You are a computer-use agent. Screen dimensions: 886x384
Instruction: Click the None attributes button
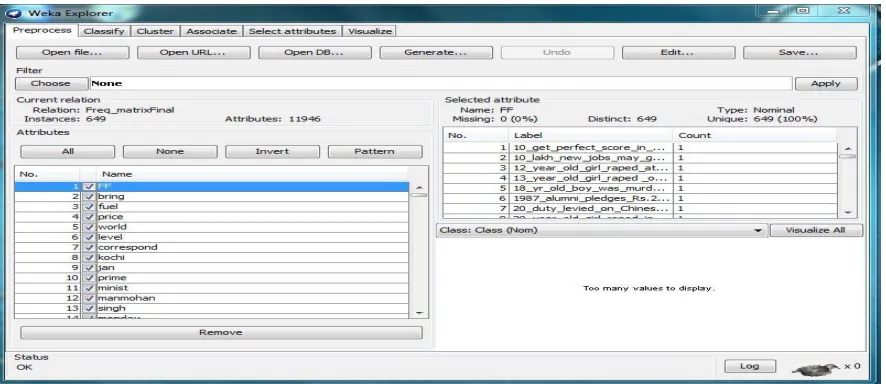click(x=170, y=152)
